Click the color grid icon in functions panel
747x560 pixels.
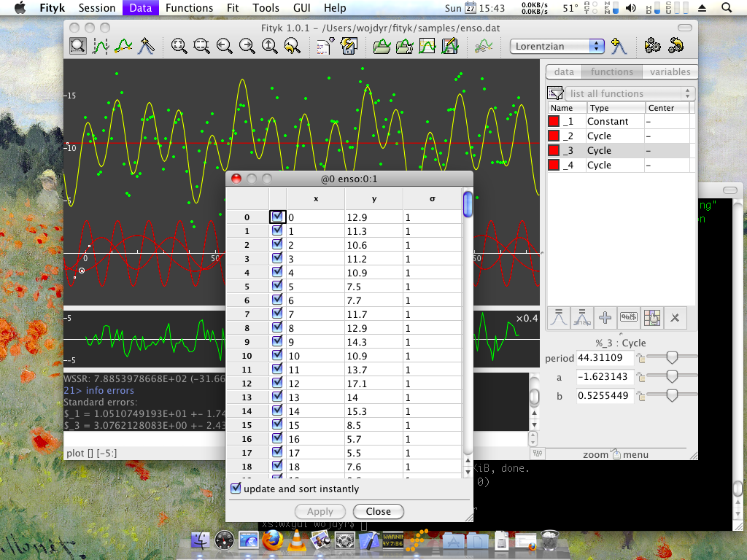(x=651, y=318)
